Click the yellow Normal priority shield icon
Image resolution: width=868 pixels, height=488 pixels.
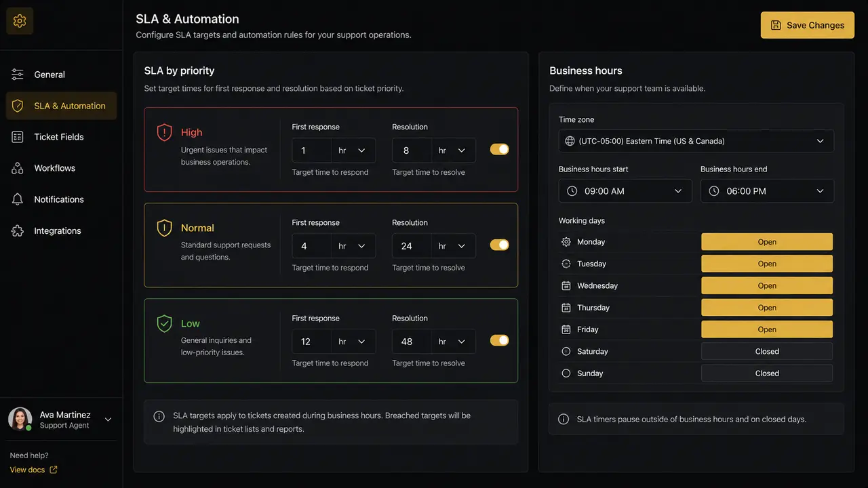click(x=164, y=228)
